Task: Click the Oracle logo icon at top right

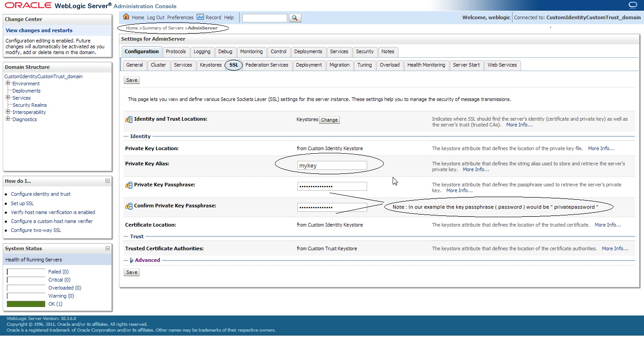Action: pyautogui.click(x=633, y=5)
